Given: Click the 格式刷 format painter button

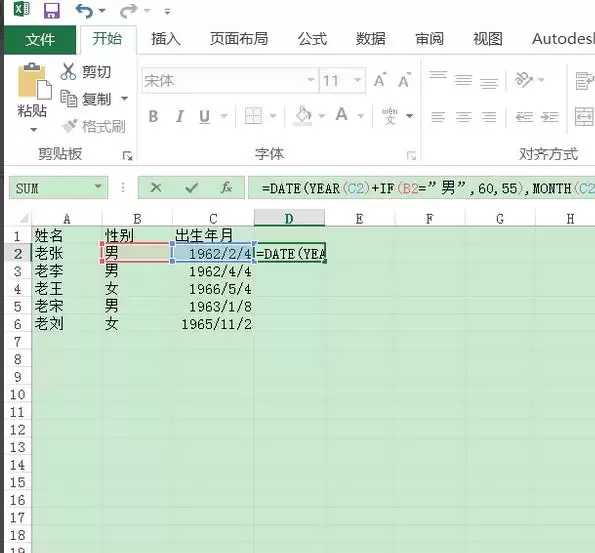Looking at the screenshot, I should (94, 126).
